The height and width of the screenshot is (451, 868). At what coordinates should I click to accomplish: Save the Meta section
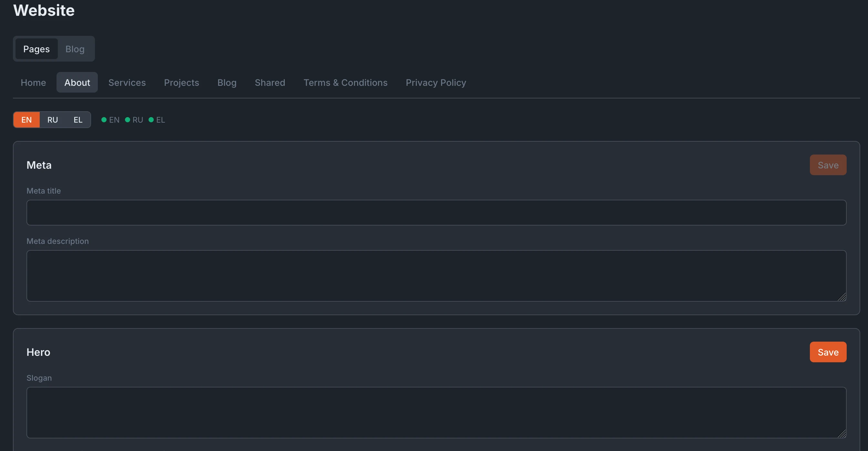(x=828, y=165)
